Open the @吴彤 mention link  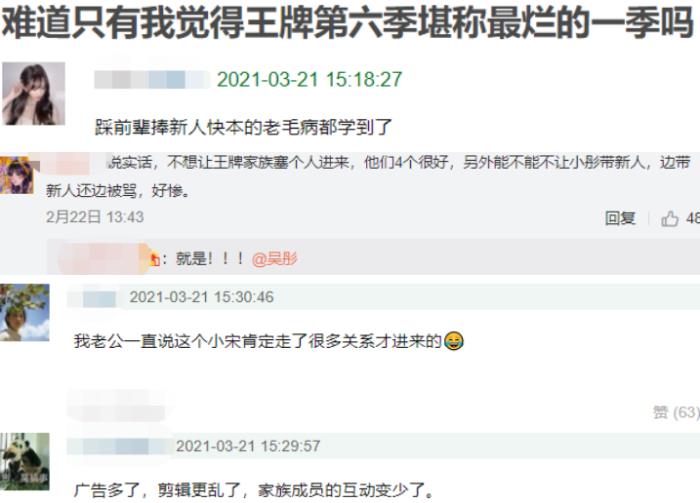[275, 258]
